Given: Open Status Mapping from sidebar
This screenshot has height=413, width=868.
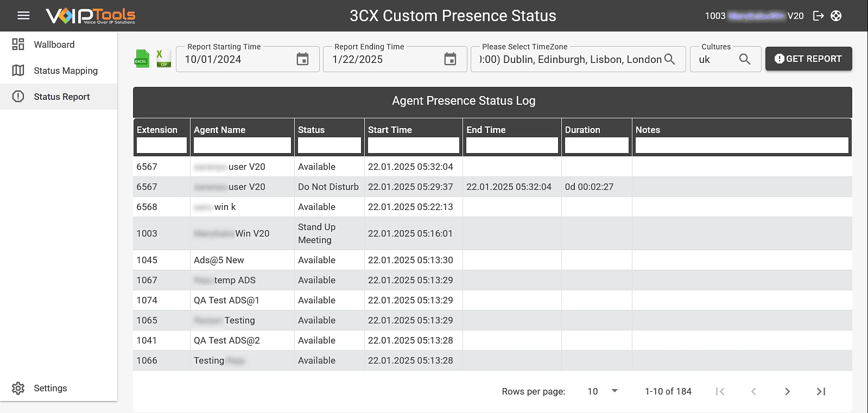Looking at the screenshot, I should point(59,71).
